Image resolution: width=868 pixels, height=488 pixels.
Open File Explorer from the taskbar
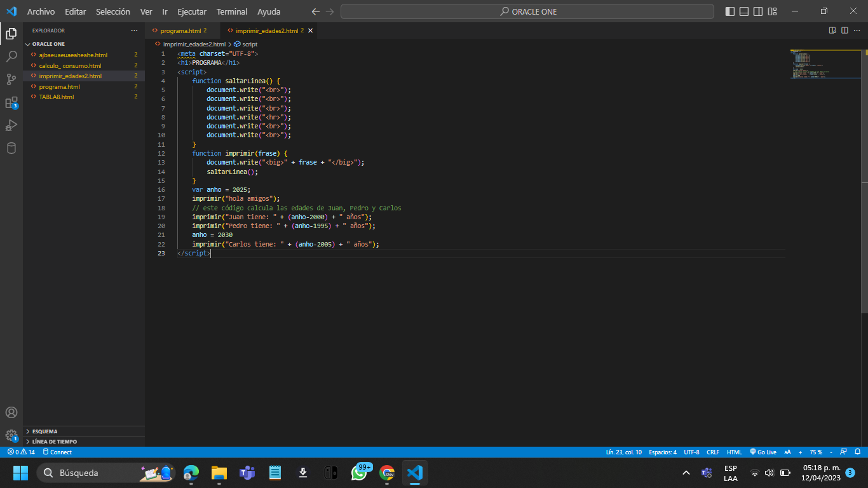coord(219,473)
